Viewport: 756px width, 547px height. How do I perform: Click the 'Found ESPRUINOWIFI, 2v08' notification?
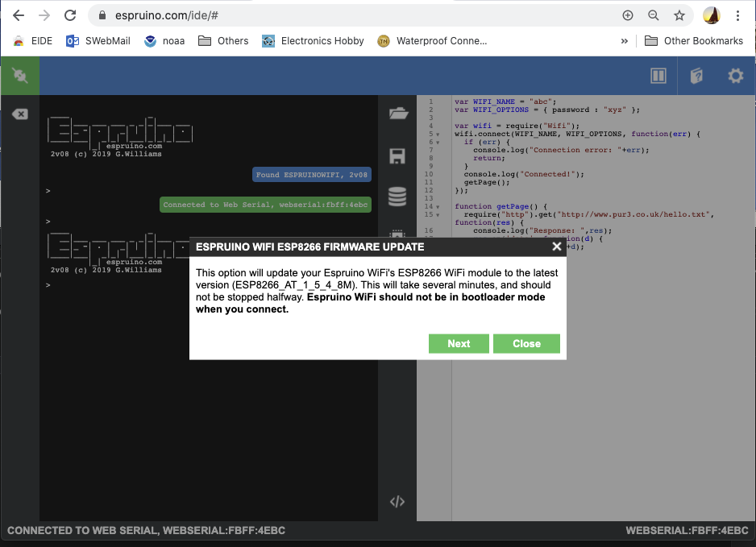[x=311, y=175]
